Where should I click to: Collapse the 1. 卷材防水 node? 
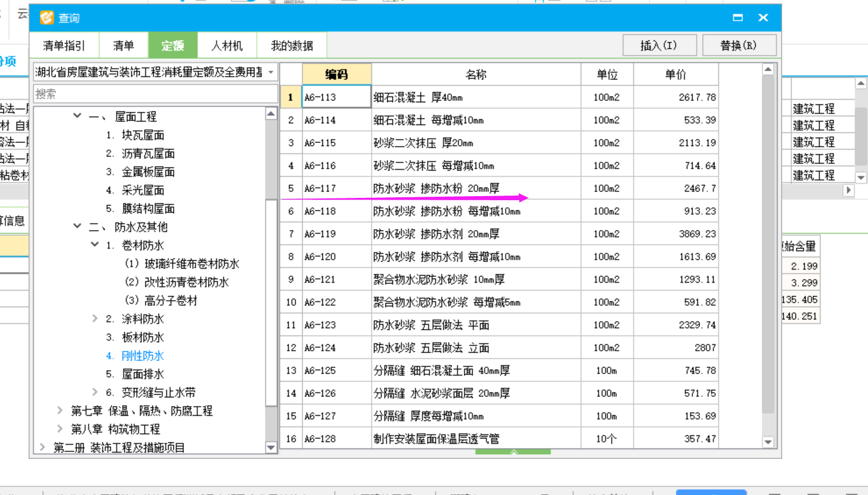[95, 245]
